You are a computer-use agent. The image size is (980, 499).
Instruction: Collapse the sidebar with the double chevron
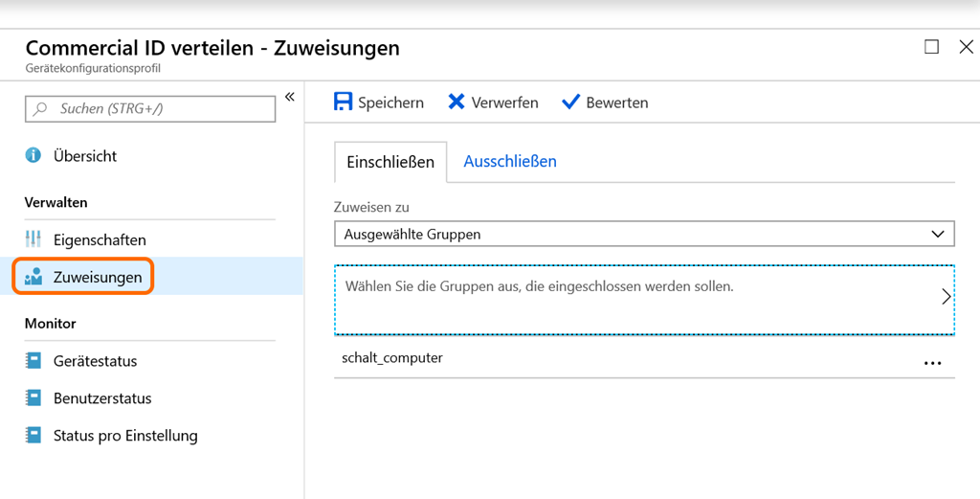tap(289, 98)
